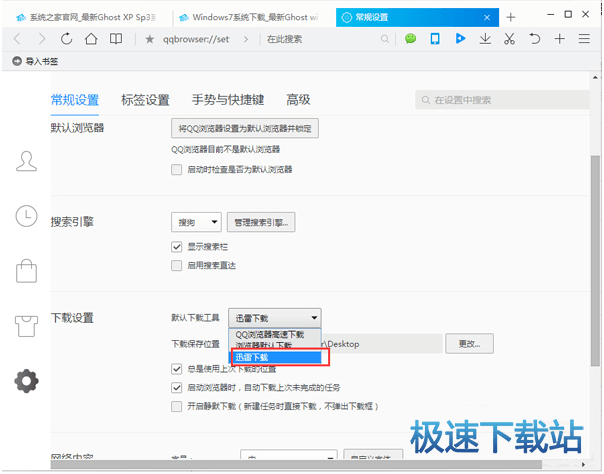Click the qqbrowser://set address field

196,39
